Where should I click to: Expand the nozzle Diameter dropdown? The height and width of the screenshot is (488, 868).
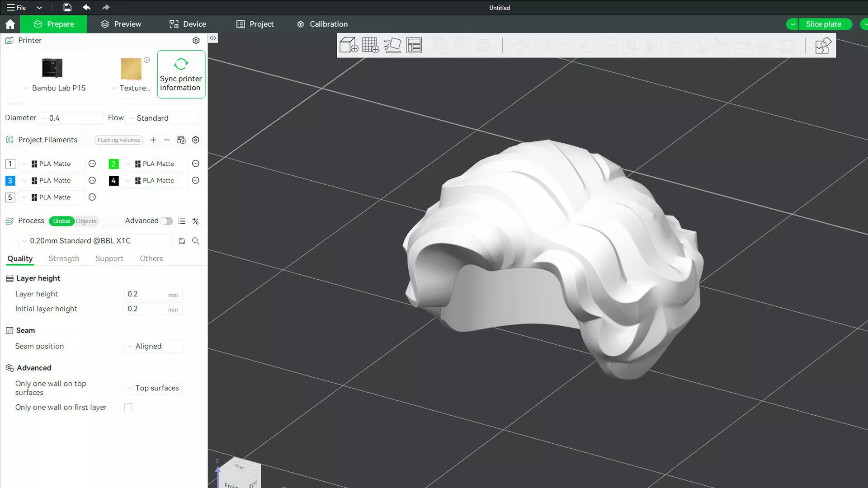tap(71, 118)
